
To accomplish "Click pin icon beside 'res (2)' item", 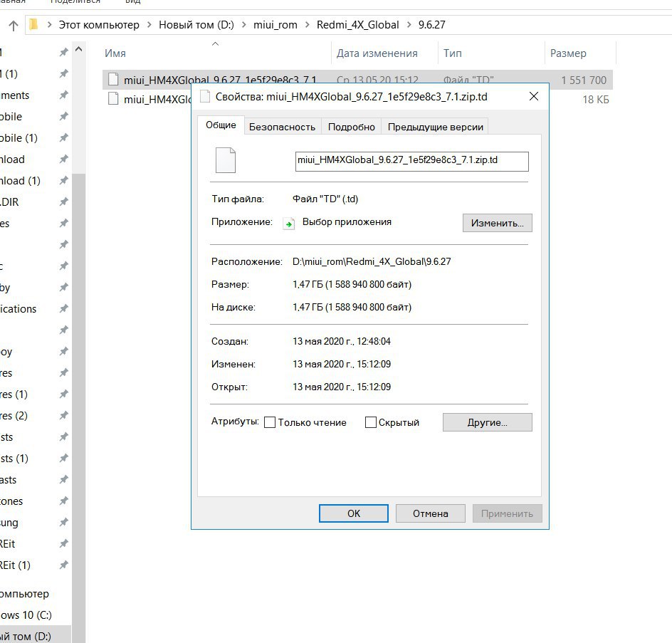I will 63,415.
